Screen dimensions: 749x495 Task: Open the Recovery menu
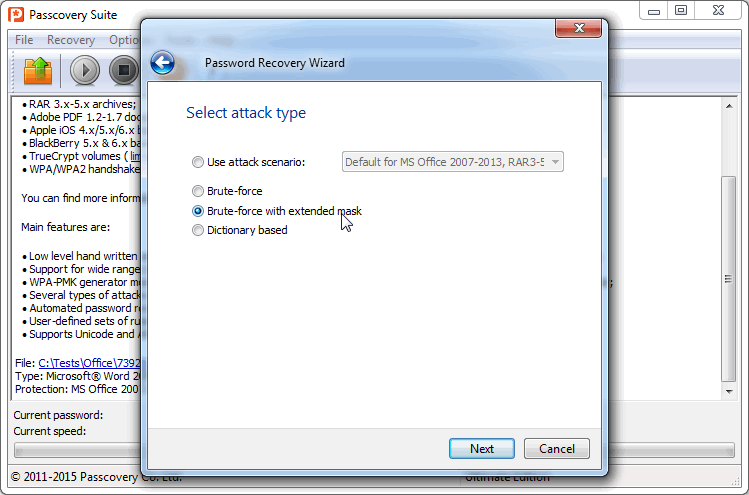(x=71, y=40)
